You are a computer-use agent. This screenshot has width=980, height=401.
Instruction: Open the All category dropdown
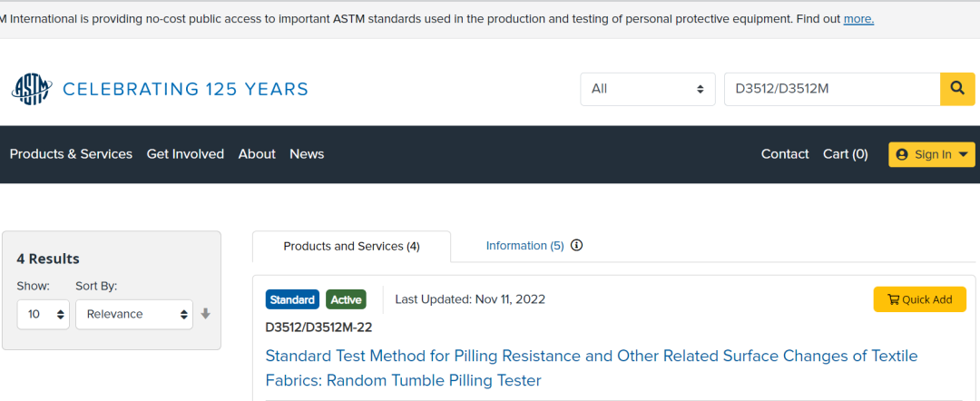[x=647, y=89]
